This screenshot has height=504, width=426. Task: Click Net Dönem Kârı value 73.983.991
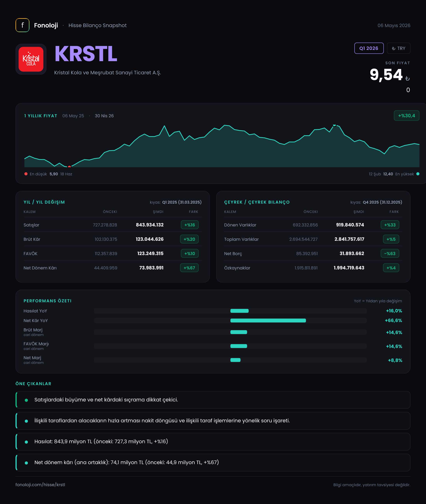click(x=151, y=268)
